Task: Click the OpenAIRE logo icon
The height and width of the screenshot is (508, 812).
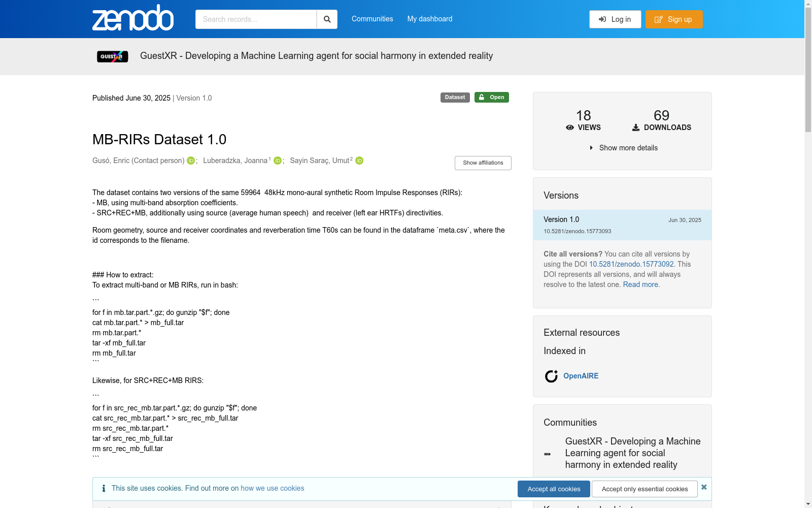Action: tap(551, 376)
